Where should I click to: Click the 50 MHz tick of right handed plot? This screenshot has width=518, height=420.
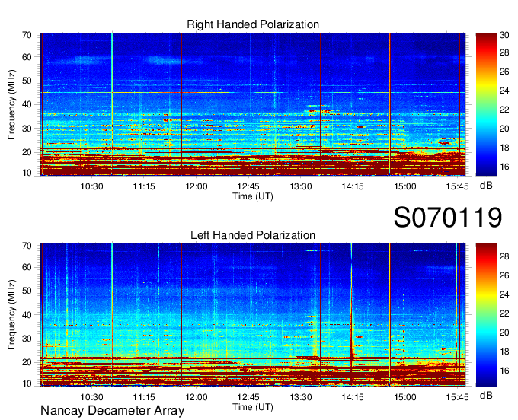[27, 81]
